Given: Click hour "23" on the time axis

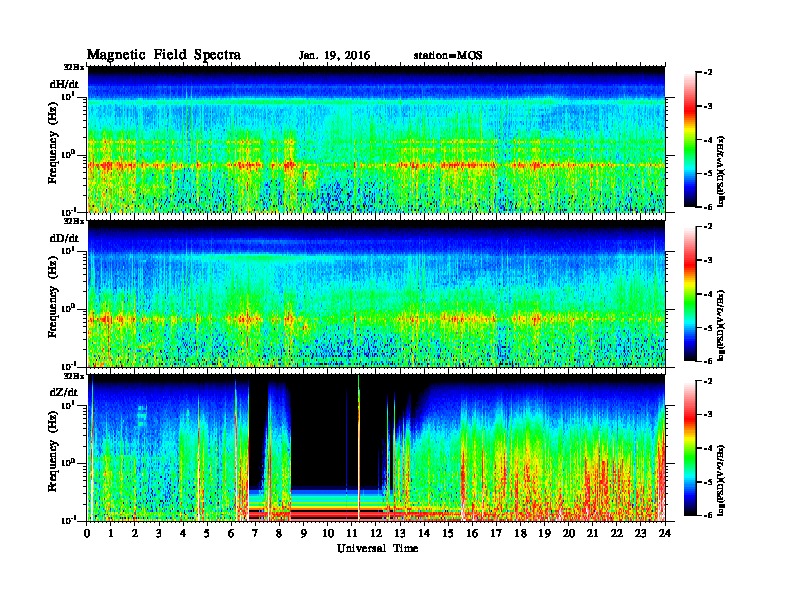Looking at the screenshot, I should (640, 534).
